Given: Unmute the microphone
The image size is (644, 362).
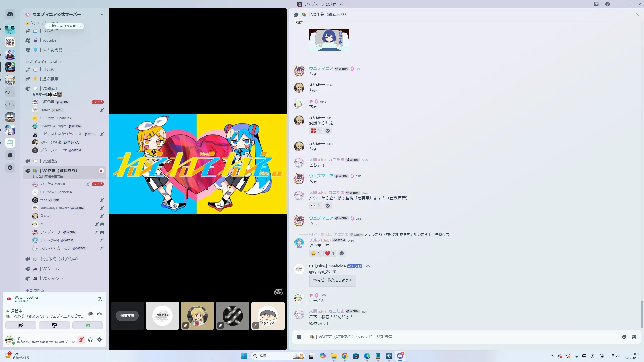Looking at the screenshot, I should pos(81,340).
